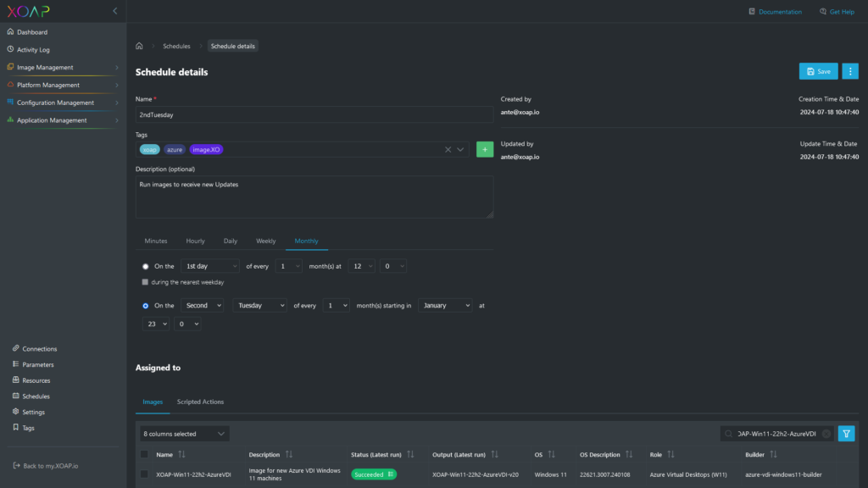Open the 'Second' ordinal dropdown

tap(202, 305)
